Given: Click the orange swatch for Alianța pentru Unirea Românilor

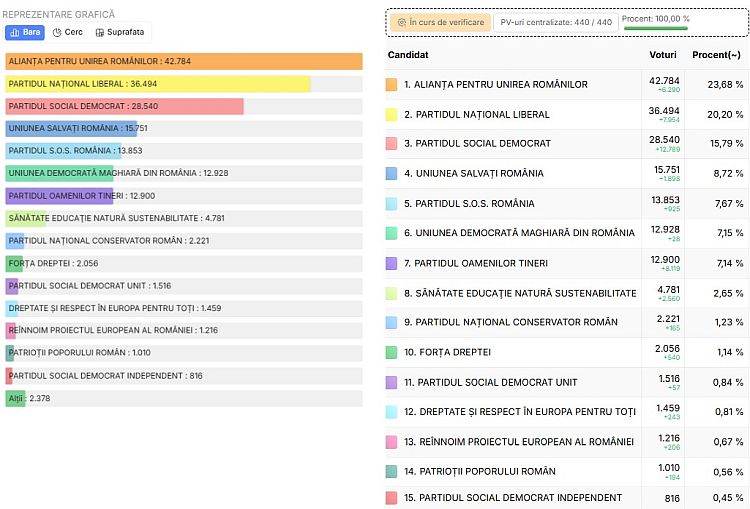Looking at the screenshot, I should pos(391,85).
